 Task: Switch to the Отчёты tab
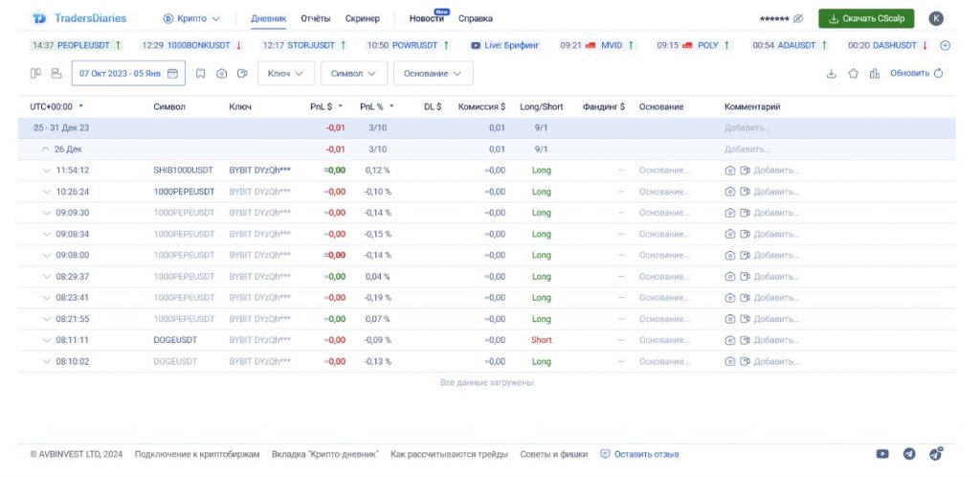pyautogui.click(x=315, y=18)
